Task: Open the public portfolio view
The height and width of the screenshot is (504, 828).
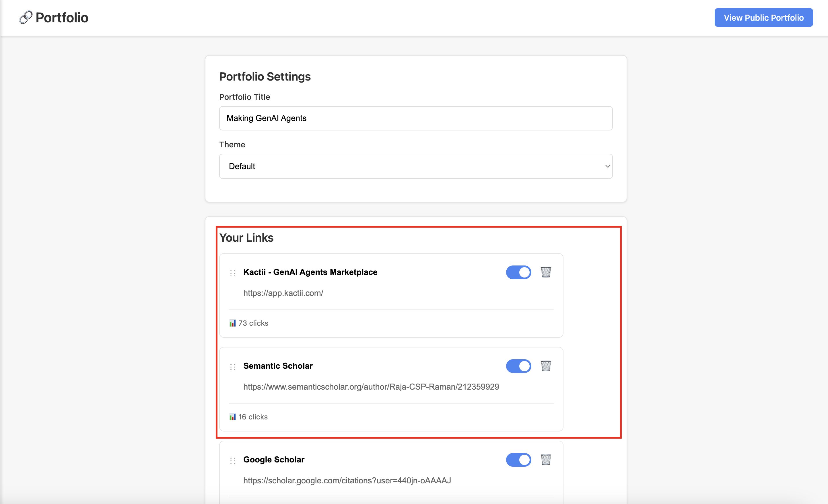Action: (763, 17)
